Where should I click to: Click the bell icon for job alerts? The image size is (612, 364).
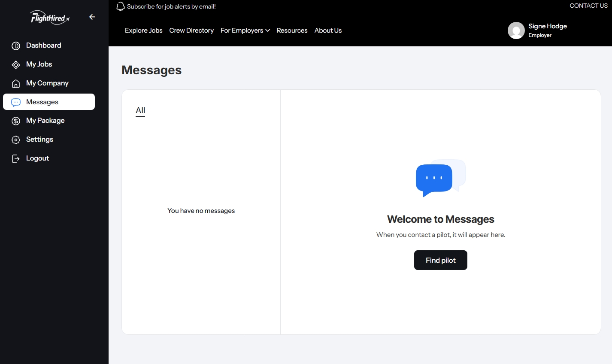pos(121,6)
